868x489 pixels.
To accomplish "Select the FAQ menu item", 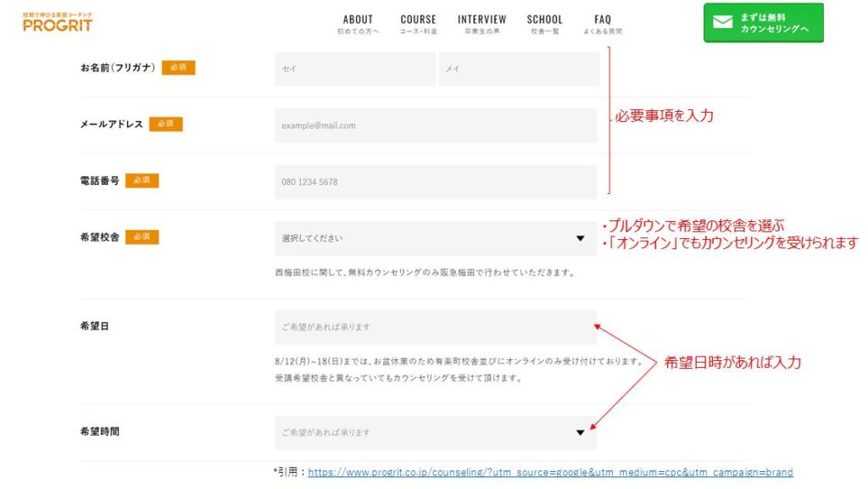I will pos(602,24).
